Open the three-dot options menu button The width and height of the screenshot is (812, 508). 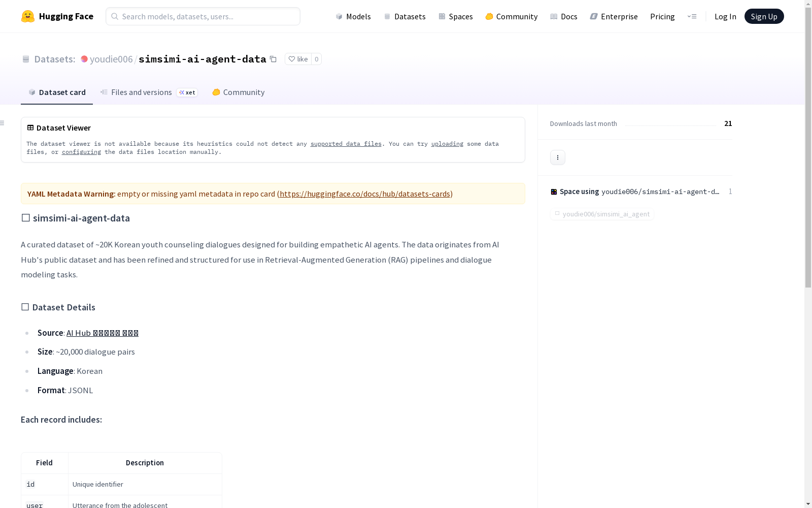558,157
